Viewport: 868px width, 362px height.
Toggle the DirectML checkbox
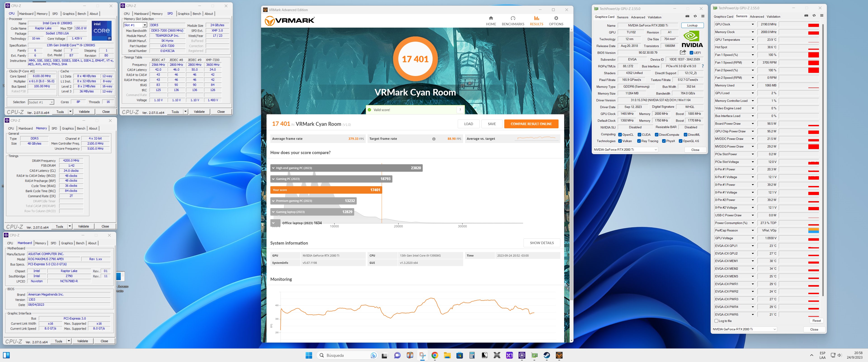coord(685,135)
